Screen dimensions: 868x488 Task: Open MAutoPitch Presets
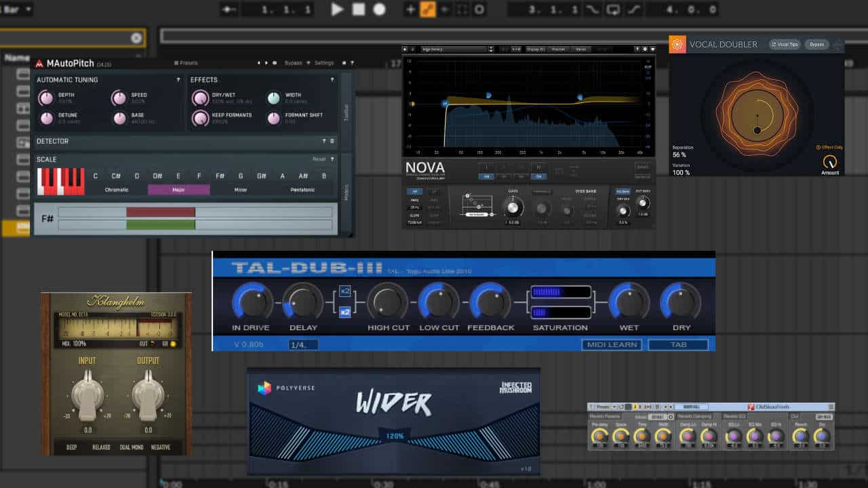(x=186, y=63)
